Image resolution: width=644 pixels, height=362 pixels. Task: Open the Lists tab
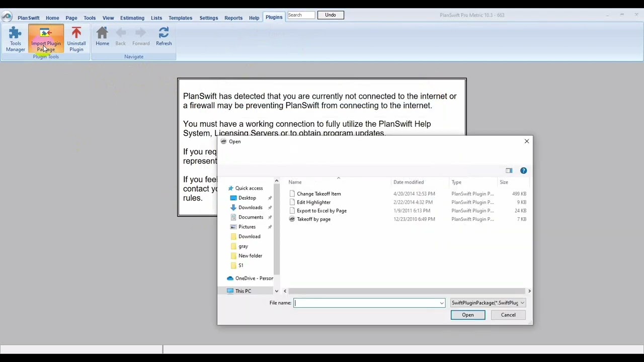click(156, 18)
